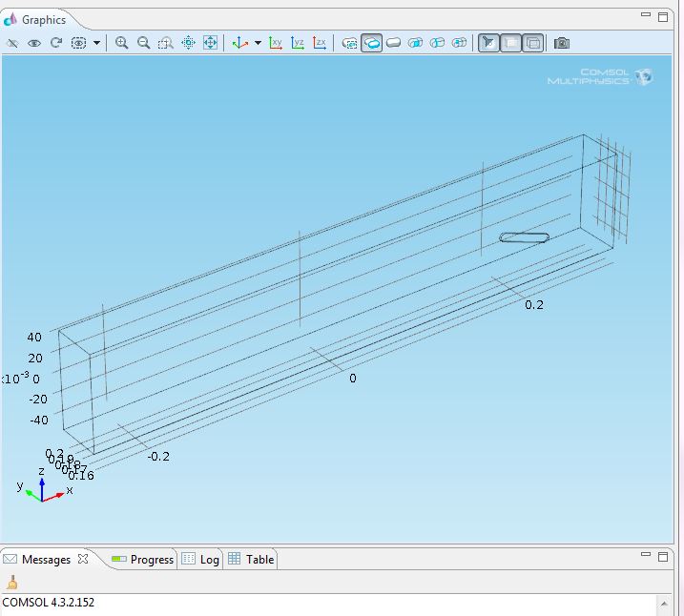Switch to the XY plane view
The image size is (684, 616).
pos(276,43)
